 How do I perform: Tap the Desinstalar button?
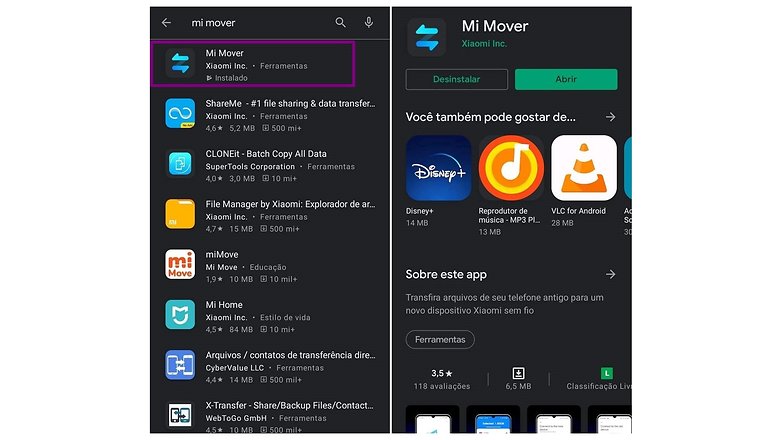tap(457, 79)
